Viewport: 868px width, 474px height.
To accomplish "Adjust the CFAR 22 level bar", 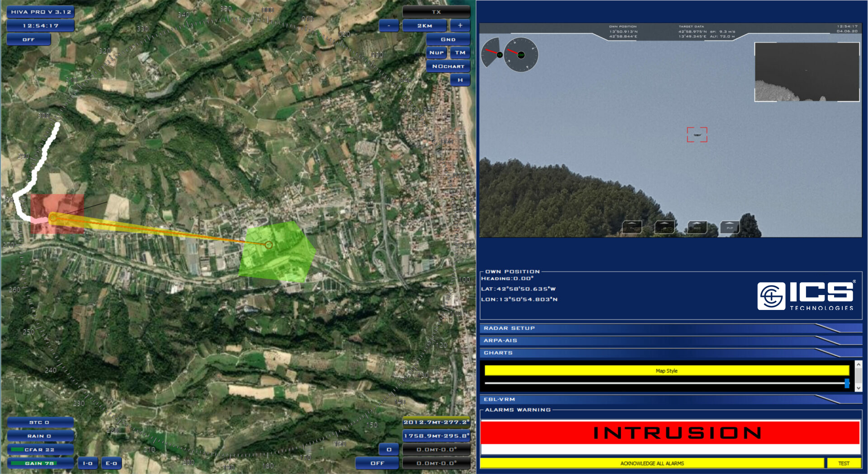I will pyautogui.click(x=40, y=450).
